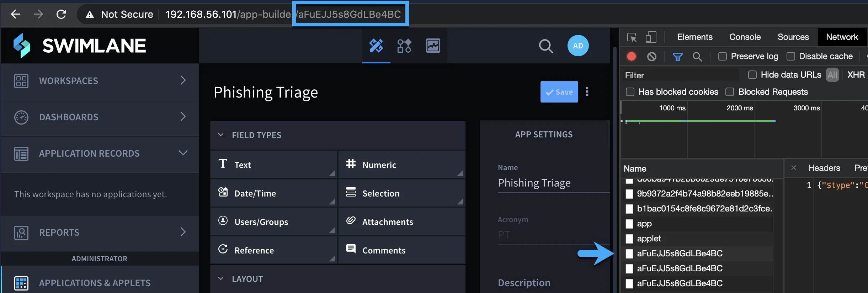Open Applications & Applets in sidebar
Image resolution: width=868 pixels, height=293 pixels.
100,283
